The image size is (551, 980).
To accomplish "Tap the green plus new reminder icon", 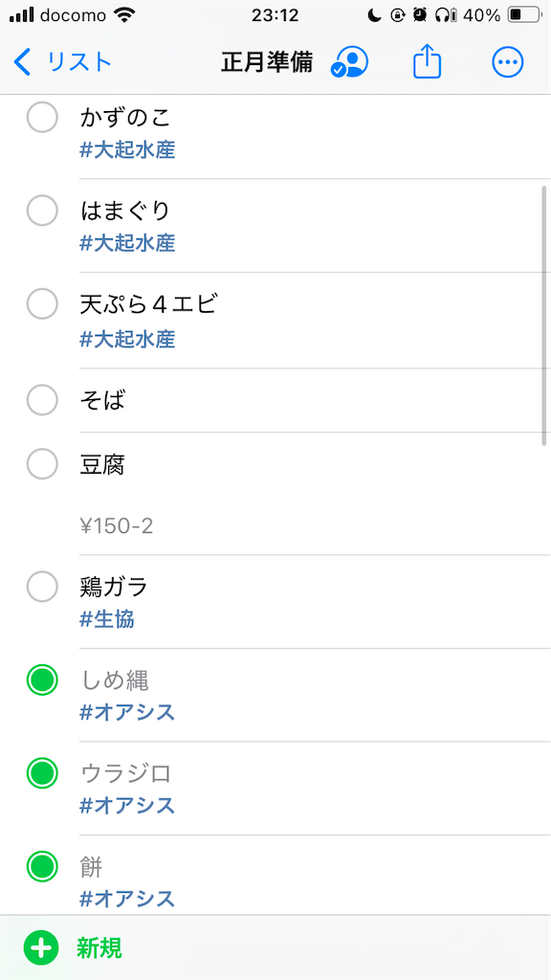I will 41,947.
